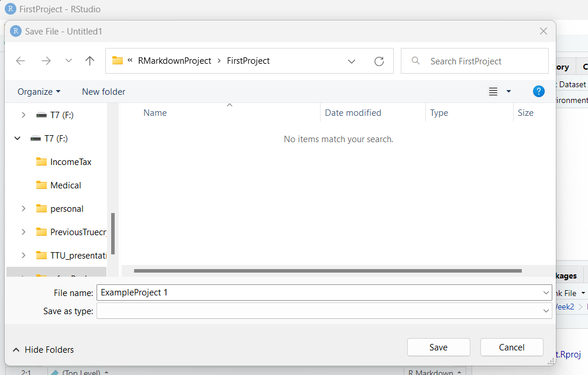Expand the personal folder tree node

coord(23,209)
